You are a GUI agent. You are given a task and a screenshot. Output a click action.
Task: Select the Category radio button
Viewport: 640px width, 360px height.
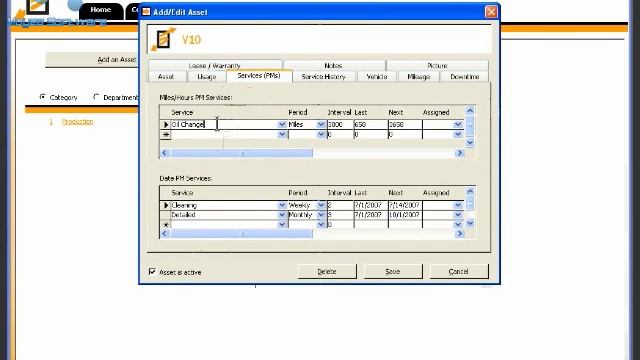coord(42,97)
